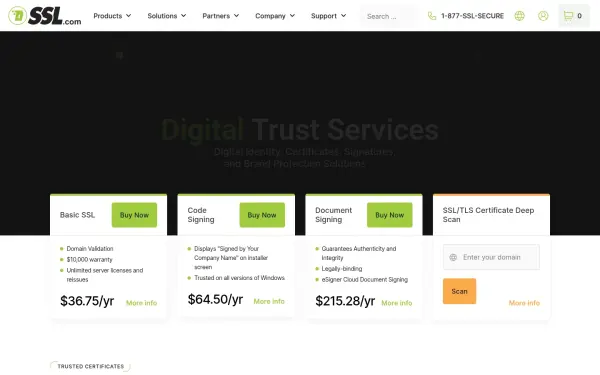The height and width of the screenshot is (375, 600).
Task: Click the $215.28/yr price
Action: (345, 301)
